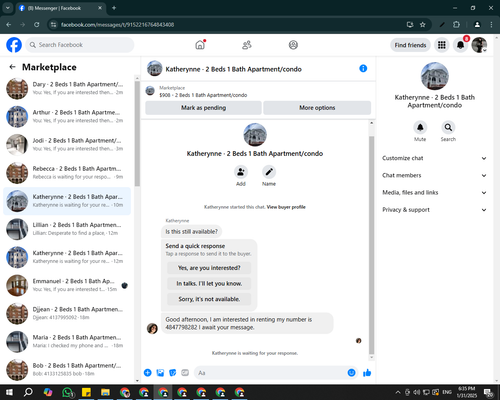Click the conversation list scrollbar
Viewport: 500px width, 400px height.
[x=137, y=133]
